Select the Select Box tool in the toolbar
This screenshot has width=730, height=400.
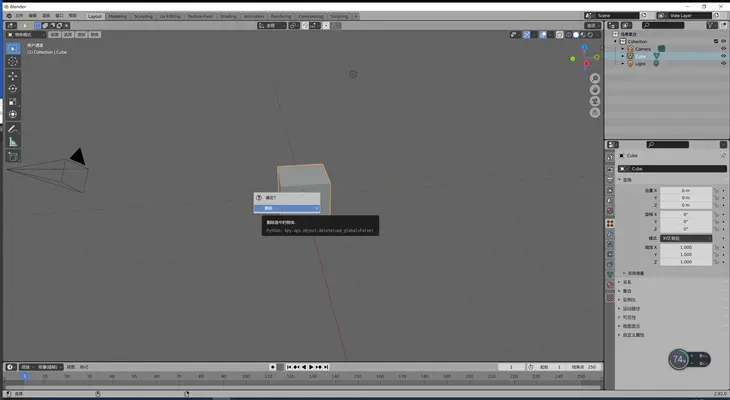13,48
